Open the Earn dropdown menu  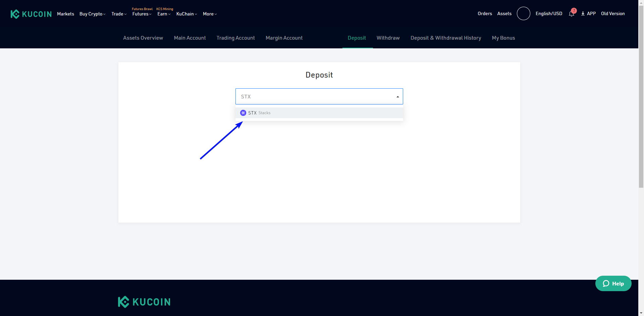coord(164,14)
